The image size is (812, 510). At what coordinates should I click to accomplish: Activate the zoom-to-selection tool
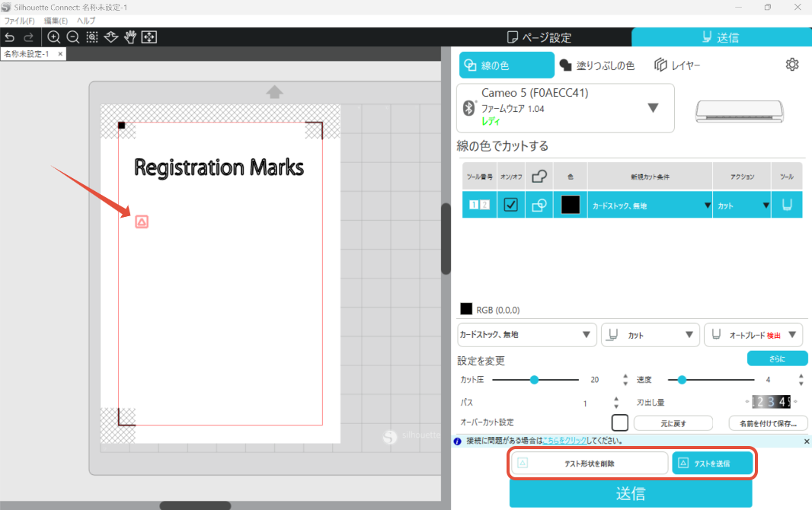coord(92,37)
